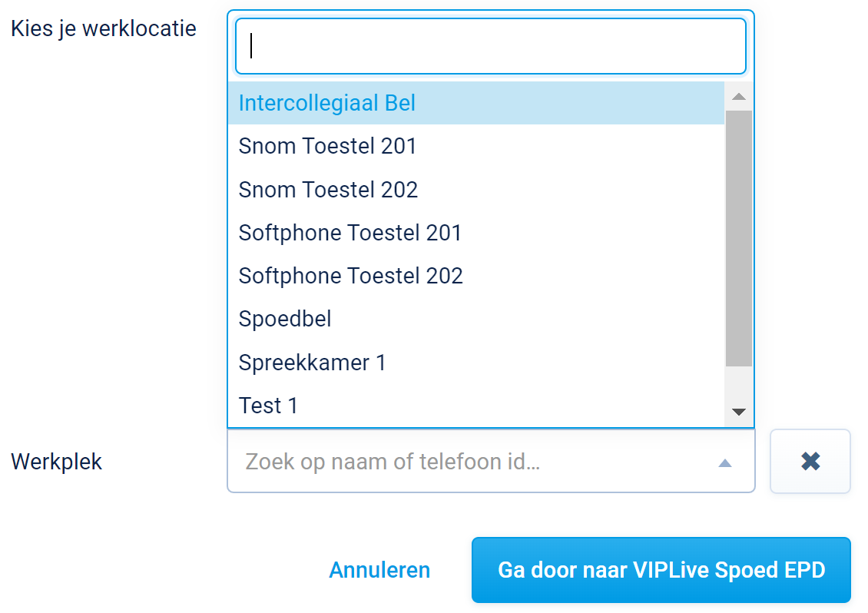Screen dimensions: 868x613
Task: Select Softphone Toestel 201 entry
Action: 350,232
